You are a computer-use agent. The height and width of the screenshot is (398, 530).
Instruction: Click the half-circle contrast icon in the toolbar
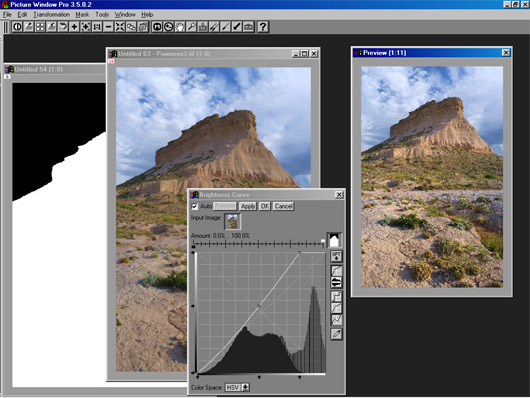point(17,27)
